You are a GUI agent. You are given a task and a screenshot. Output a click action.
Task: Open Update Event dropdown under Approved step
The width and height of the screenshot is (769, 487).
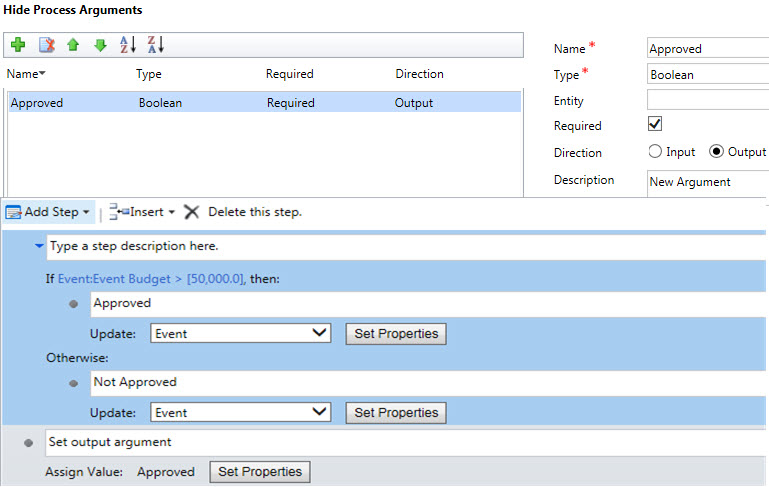(x=240, y=333)
